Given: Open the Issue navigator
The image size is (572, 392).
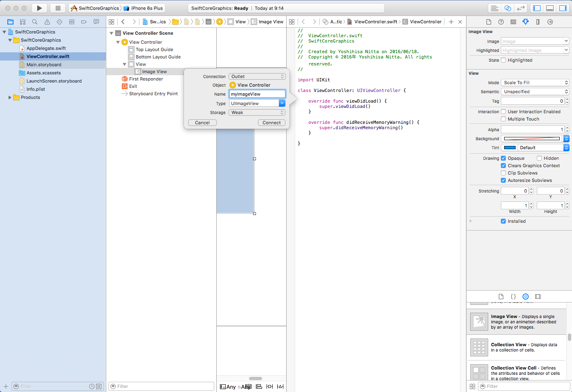Looking at the screenshot, I should click(47, 22).
